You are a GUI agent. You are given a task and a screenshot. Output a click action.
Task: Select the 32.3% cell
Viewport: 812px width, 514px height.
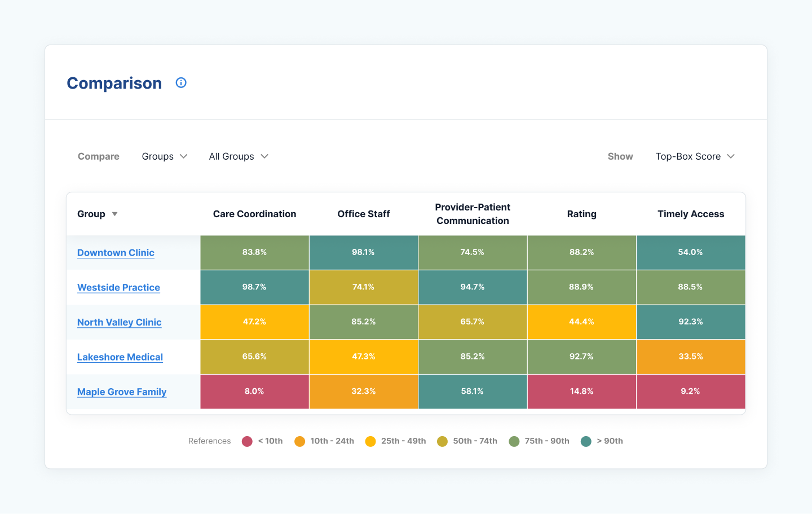click(364, 392)
